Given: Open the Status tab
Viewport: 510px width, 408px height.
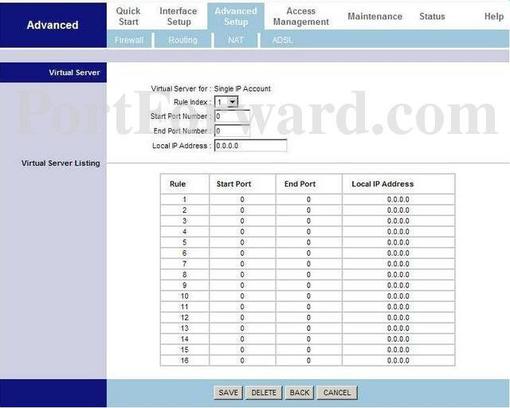Looking at the screenshot, I should (x=432, y=16).
